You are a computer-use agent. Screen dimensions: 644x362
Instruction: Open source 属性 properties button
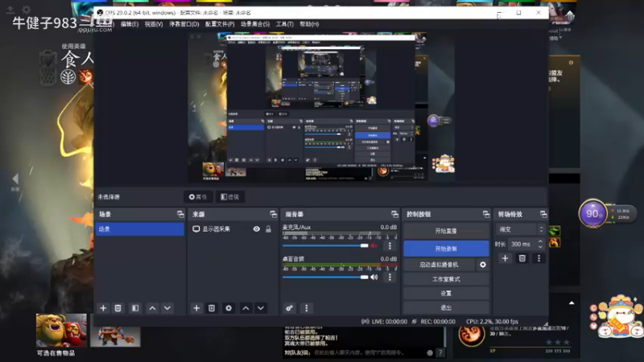(198, 197)
